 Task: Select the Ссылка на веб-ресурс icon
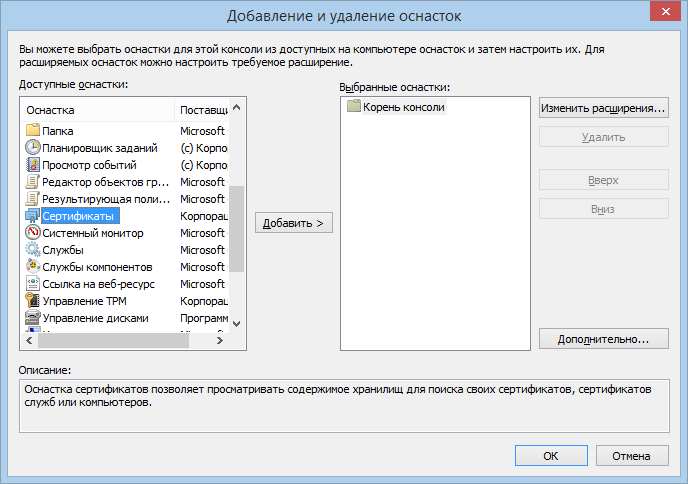click(x=32, y=284)
